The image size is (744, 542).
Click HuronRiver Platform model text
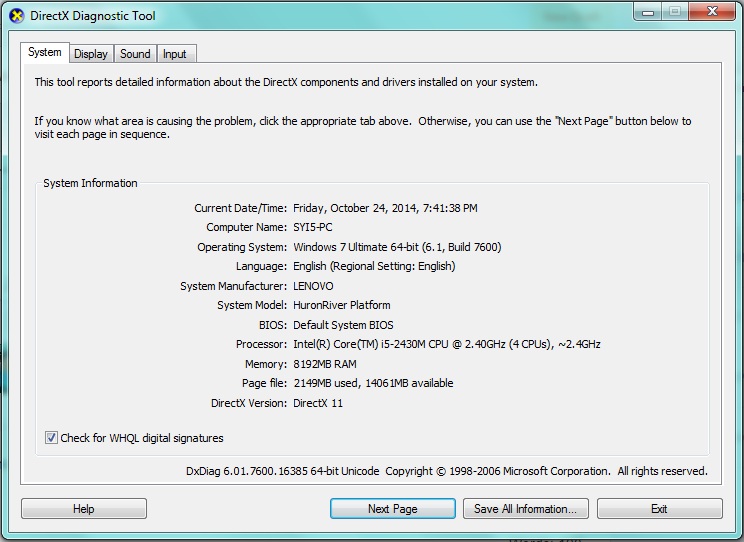(x=342, y=305)
